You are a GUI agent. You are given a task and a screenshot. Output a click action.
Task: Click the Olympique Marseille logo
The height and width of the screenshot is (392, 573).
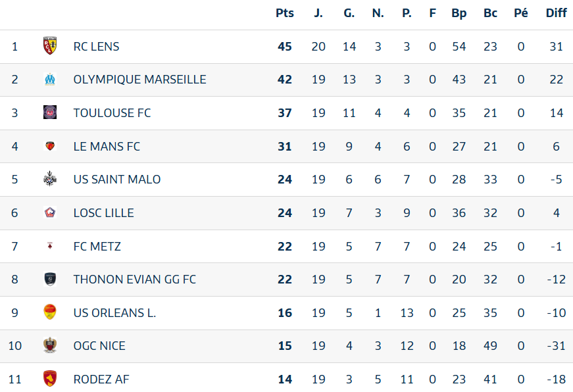50,80
